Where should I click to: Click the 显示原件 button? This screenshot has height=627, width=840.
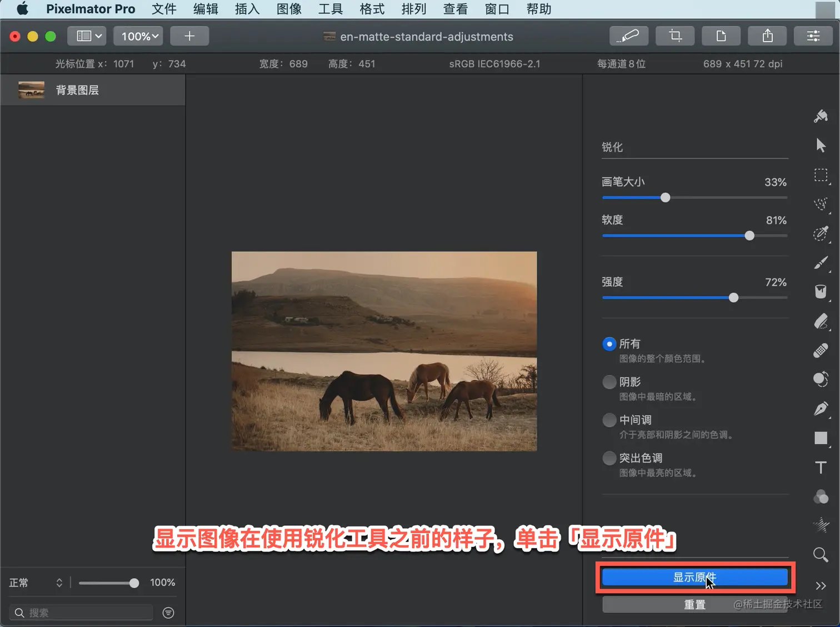pos(694,578)
